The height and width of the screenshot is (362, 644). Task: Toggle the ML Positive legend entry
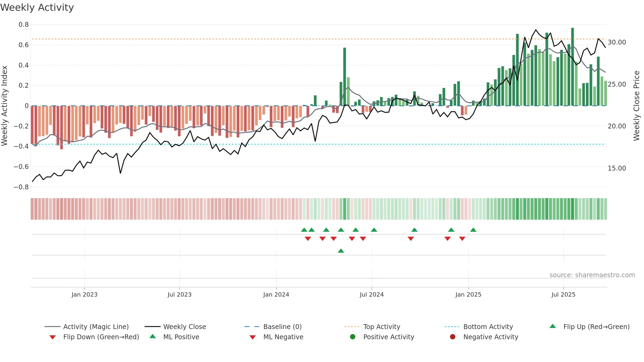[x=174, y=337]
